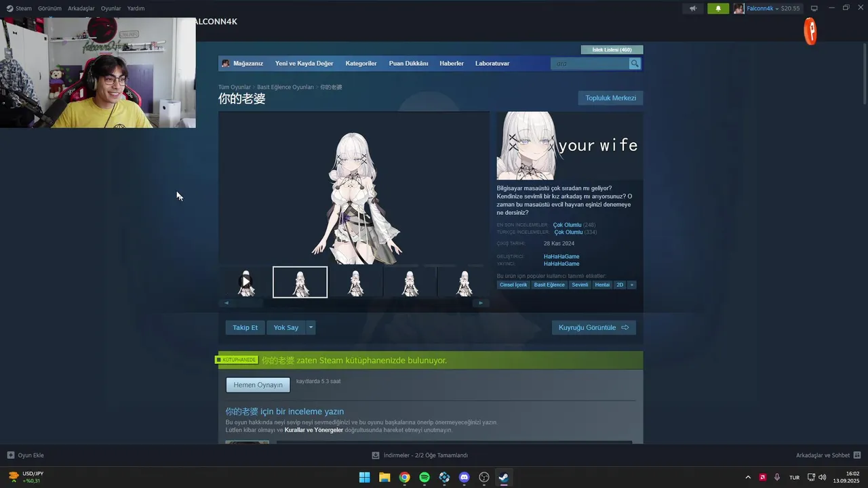The height and width of the screenshot is (488, 868).
Task: Click Cinsel İçerik tag
Action: (513, 285)
